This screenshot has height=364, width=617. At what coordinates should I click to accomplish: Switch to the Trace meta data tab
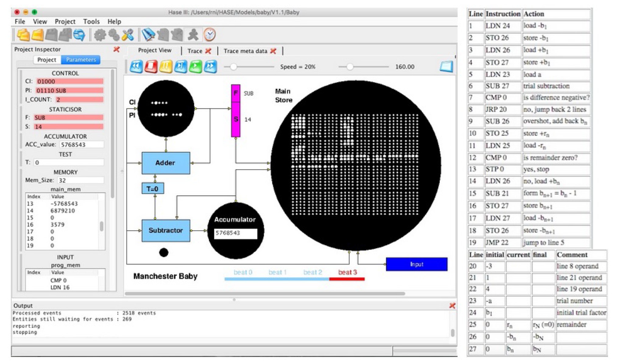[x=245, y=51]
